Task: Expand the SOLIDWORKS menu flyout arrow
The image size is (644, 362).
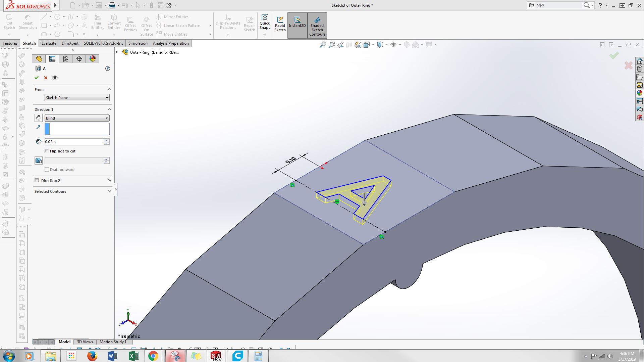Action: pyautogui.click(x=56, y=5)
